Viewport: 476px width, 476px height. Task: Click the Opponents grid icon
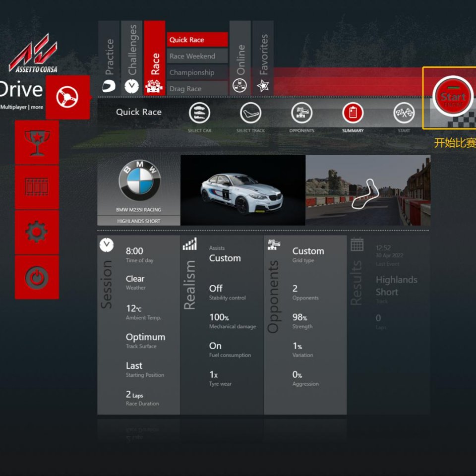pos(274,244)
